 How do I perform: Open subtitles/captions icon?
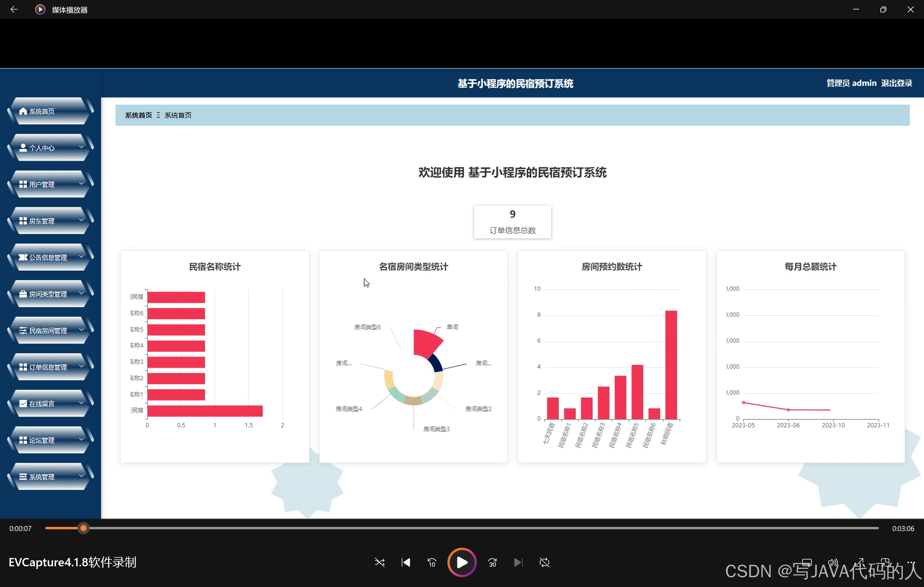click(x=807, y=562)
